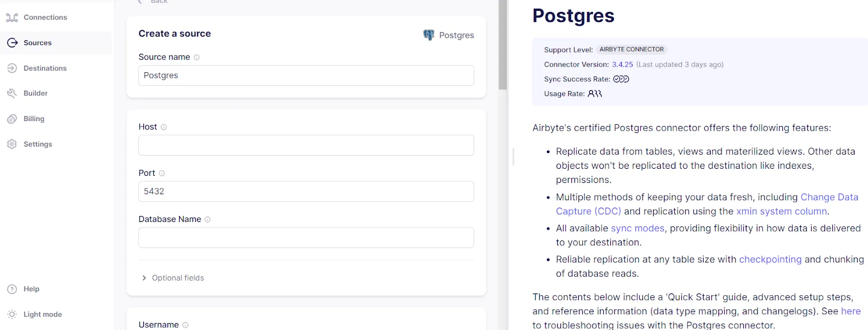Screen dimensions: 868x330
Task: Open the xmin system column link
Action: coord(781,212)
